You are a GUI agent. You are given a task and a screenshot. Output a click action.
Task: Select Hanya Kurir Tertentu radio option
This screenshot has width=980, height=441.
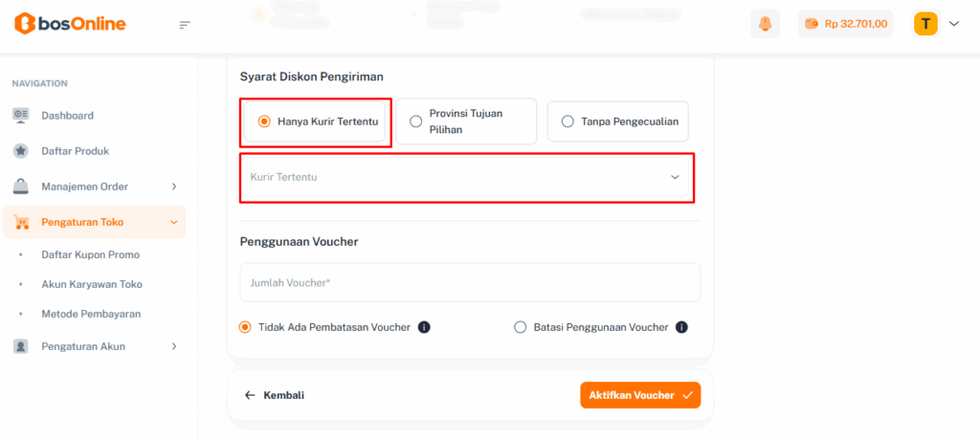264,121
